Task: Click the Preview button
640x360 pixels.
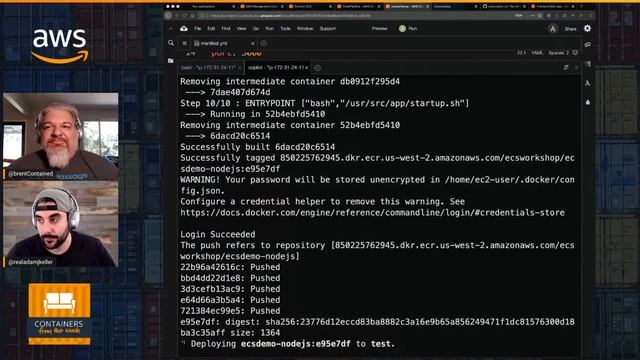Action: 379,29
